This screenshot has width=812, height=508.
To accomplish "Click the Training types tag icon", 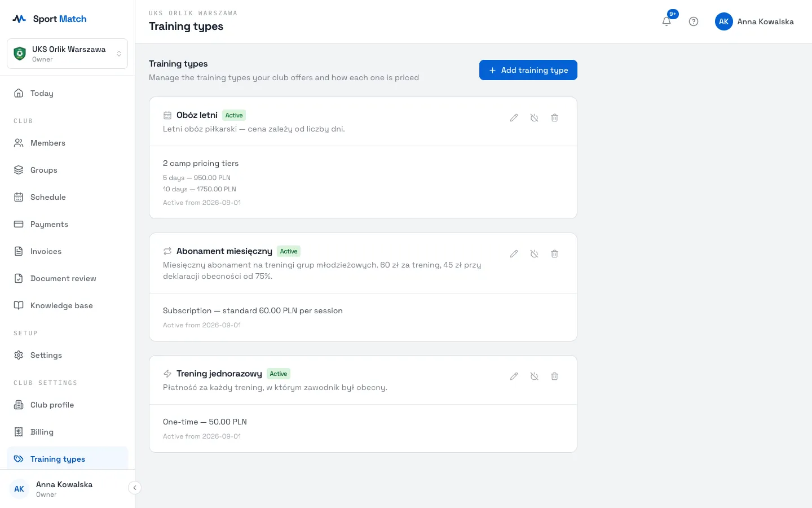I will [19, 459].
